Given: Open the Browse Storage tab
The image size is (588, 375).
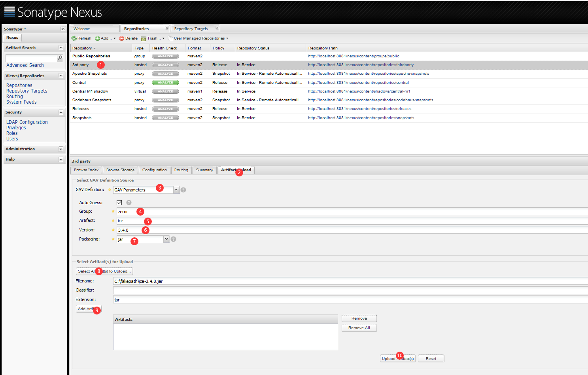Looking at the screenshot, I should click(120, 170).
